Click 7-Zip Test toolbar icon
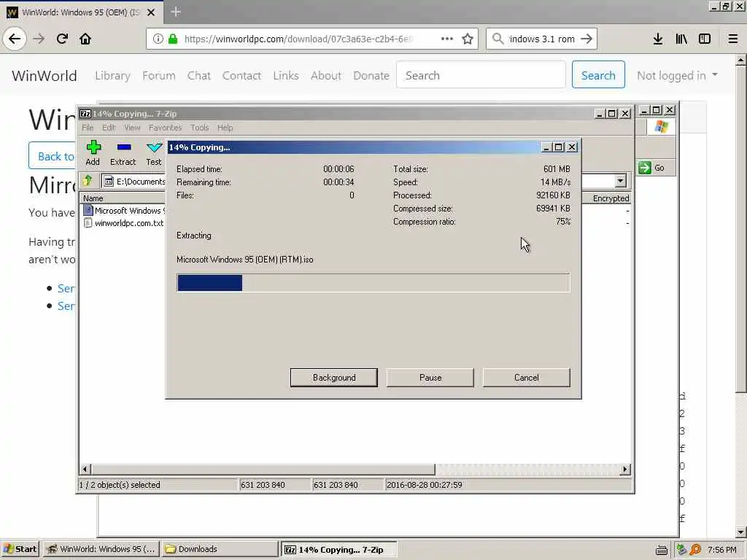The width and height of the screenshot is (747, 560). tap(153, 153)
